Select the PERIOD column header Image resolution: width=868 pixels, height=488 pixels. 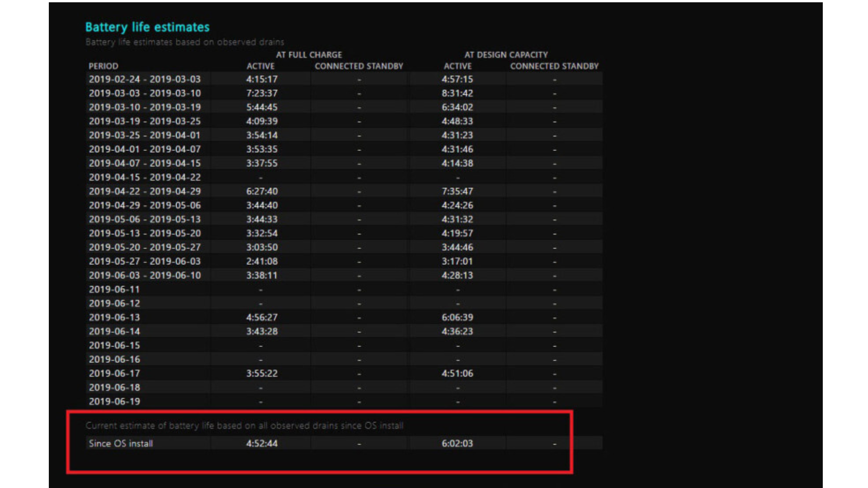pyautogui.click(x=103, y=66)
